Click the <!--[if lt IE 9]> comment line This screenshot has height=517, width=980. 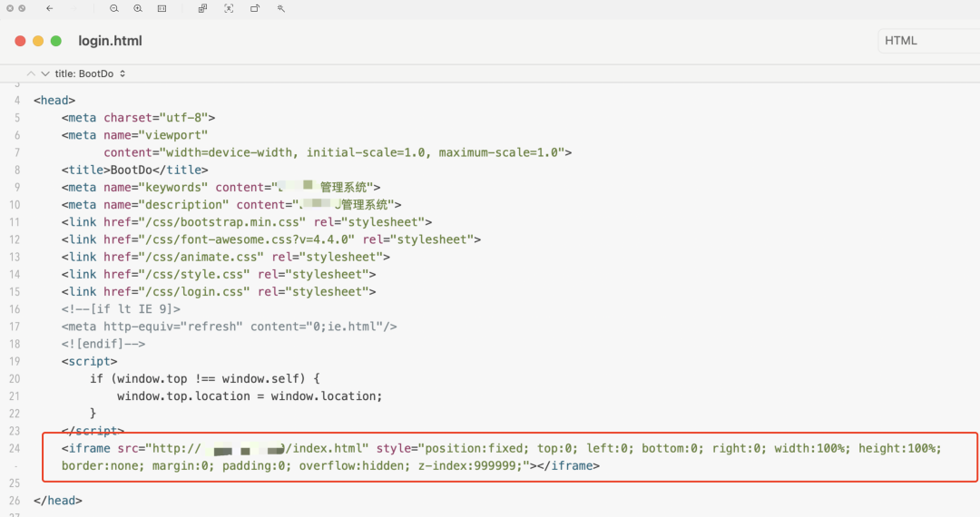click(x=121, y=309)
